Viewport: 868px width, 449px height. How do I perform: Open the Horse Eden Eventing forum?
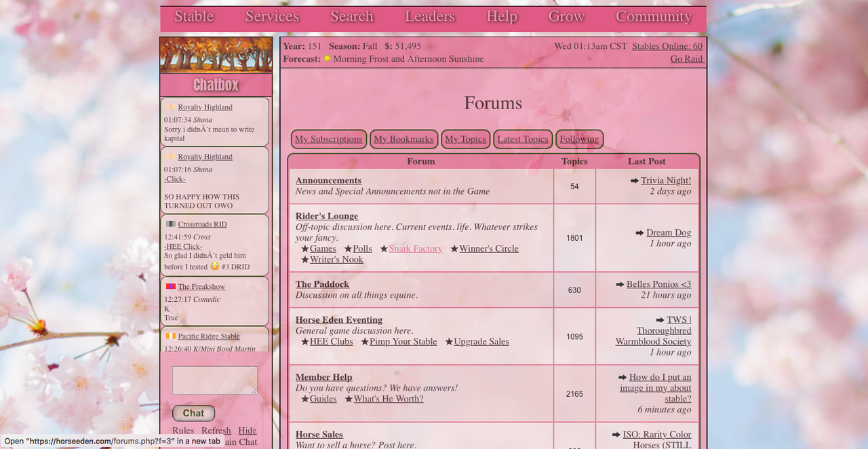point(339,320)
